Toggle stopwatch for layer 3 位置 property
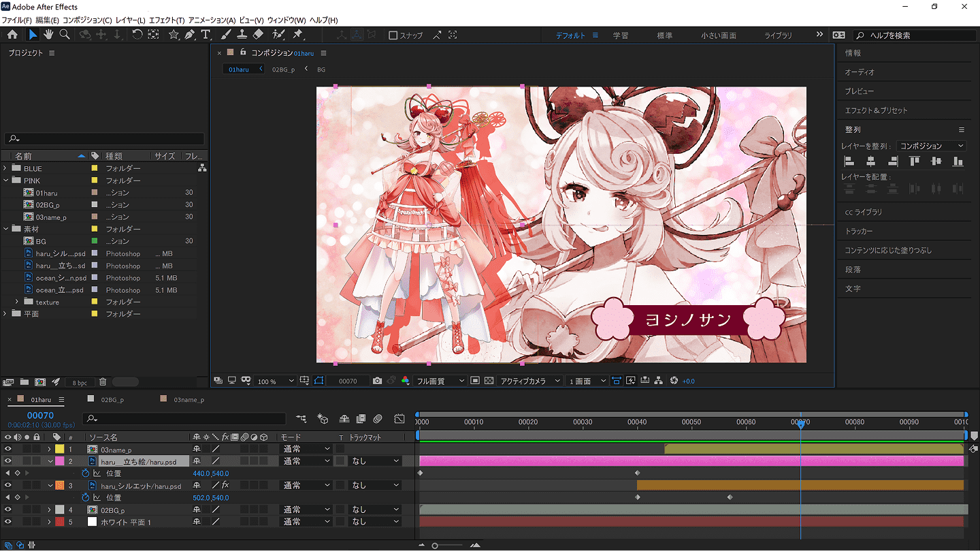This screenshot has height=551, width=980. click(86, 498)
